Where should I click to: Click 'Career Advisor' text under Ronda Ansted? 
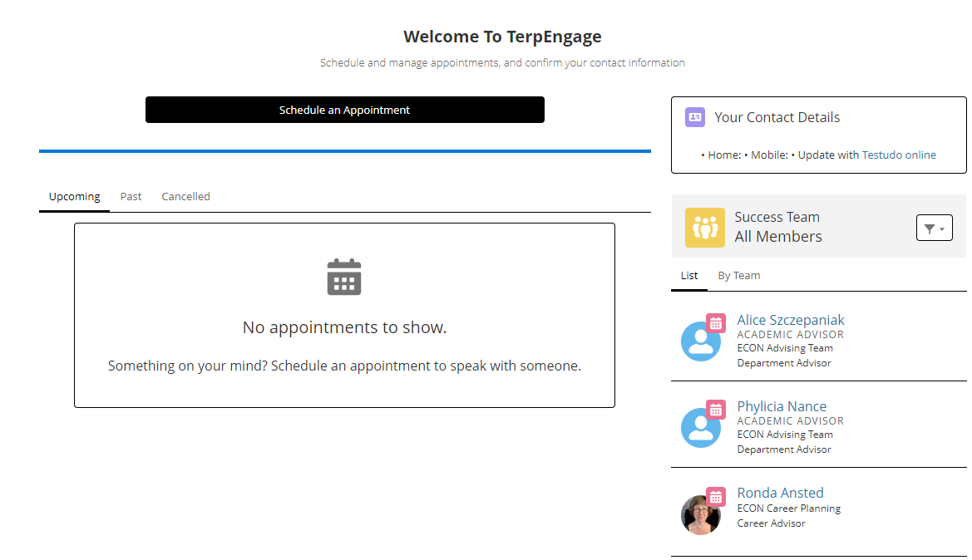click(771, 523)
